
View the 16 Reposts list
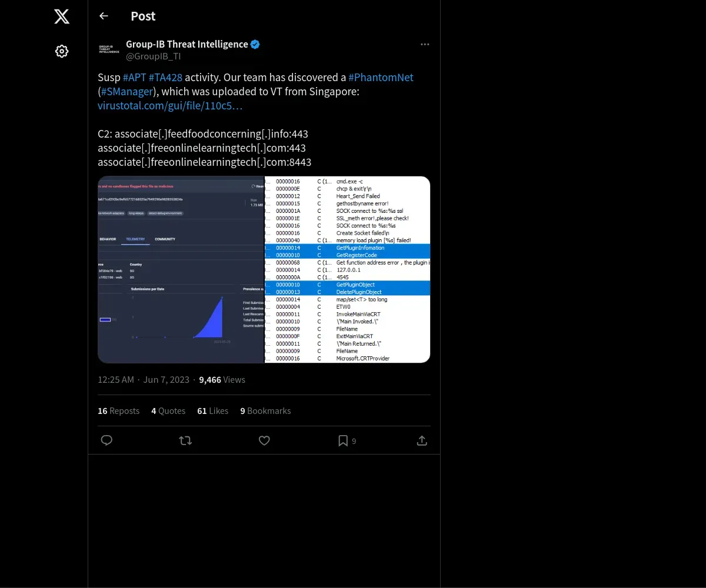click(x=118, y=411)
